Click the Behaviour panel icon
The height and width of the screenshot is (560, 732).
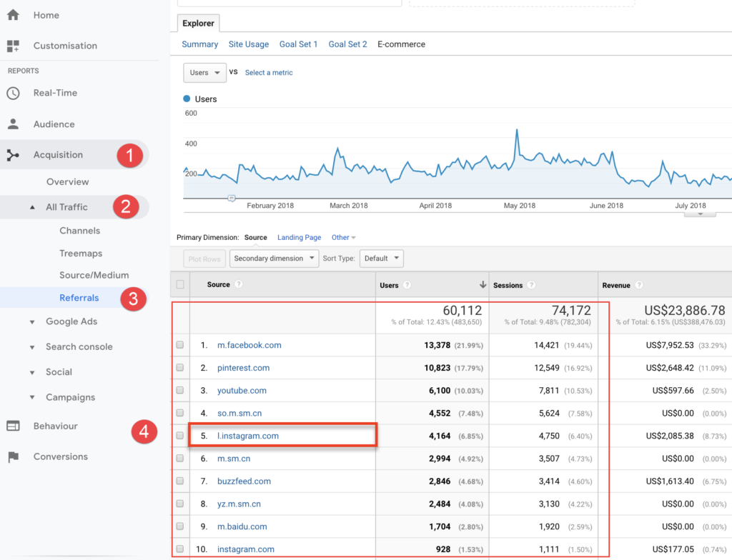[x=13, y=426]
